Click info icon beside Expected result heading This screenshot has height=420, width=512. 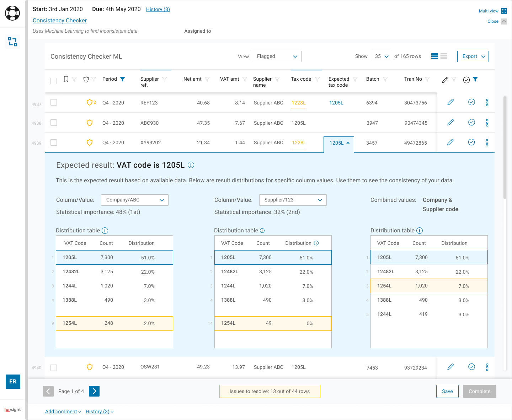tap(191, 165)
